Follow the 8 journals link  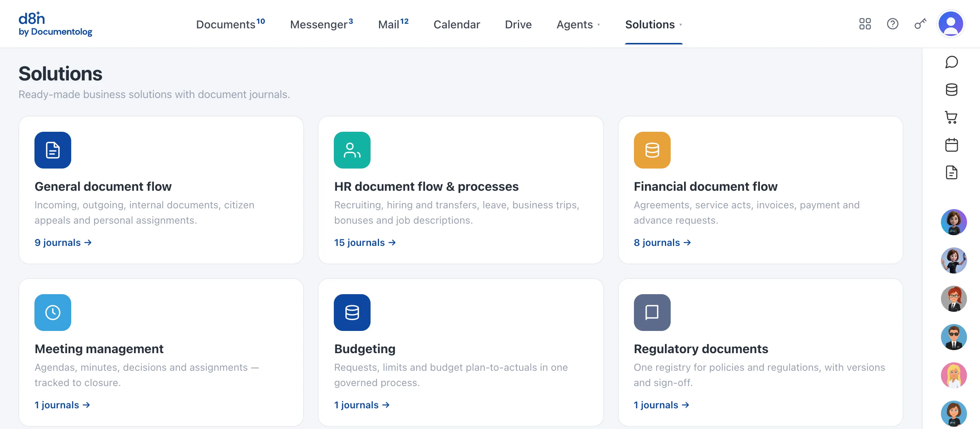[662, 242]
